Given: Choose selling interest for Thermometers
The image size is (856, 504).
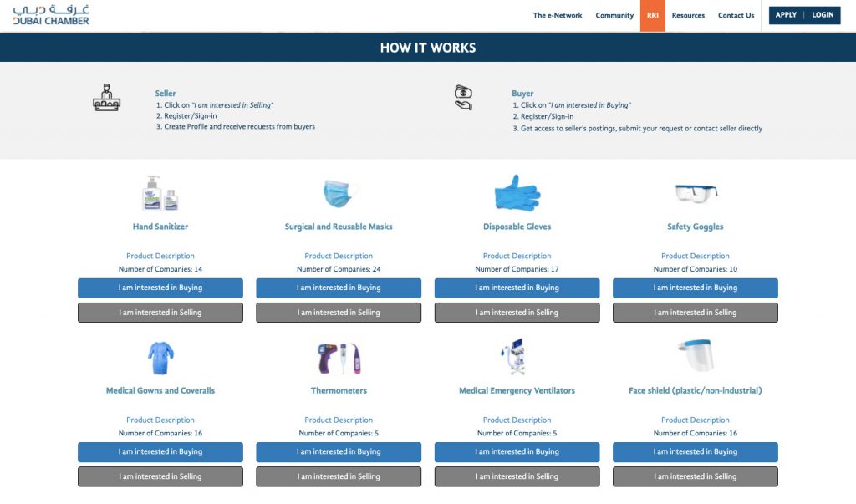Looking at the screenshot, I should click(339, 476).
